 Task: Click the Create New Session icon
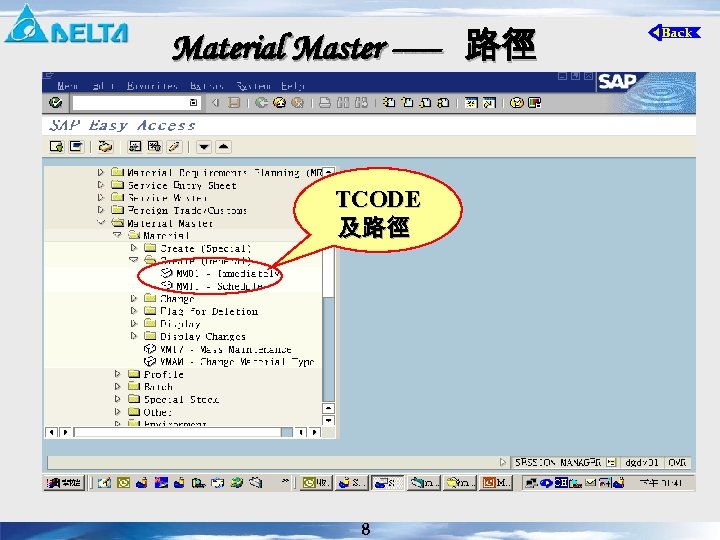(x=471, y=103)
